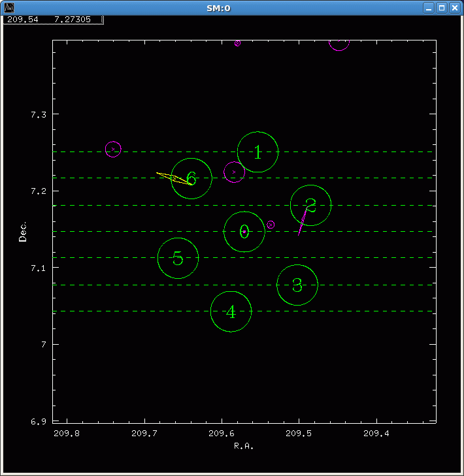Click the 6.9 Dec tick label

(39, 421)
